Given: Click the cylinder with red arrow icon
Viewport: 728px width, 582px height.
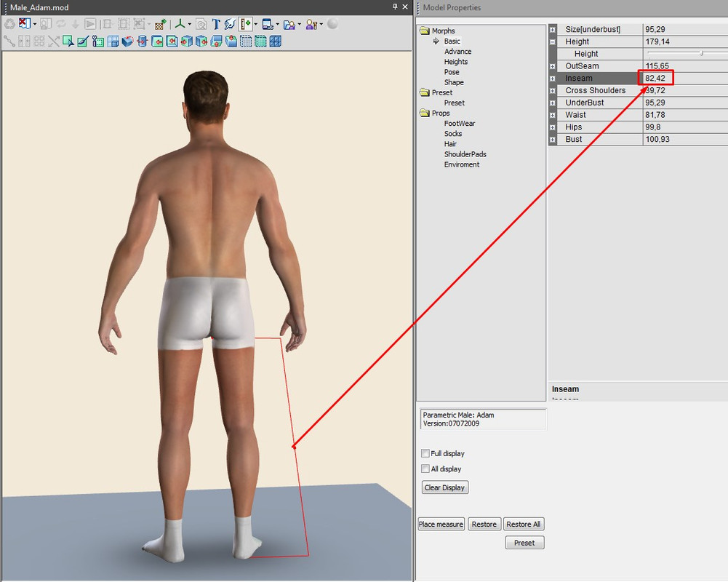Looking at the screenshot, I should coord(143,41).
